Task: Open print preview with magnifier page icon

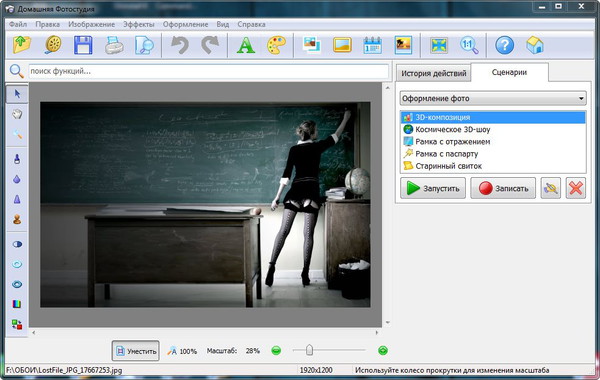Action: click(144, 45)
